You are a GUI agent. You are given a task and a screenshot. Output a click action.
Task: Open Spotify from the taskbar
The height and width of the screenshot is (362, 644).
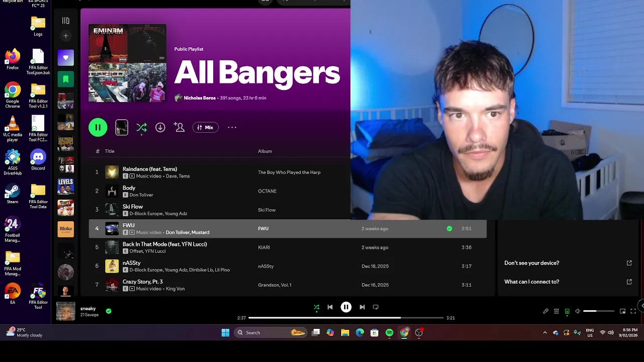pos(389,332)
